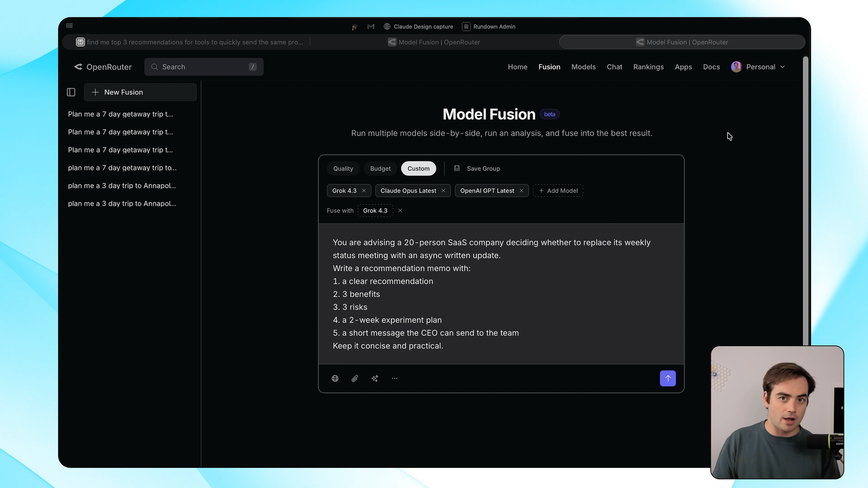
Task: Open the browser apps grid icon
Action: [x=69, y=25]
